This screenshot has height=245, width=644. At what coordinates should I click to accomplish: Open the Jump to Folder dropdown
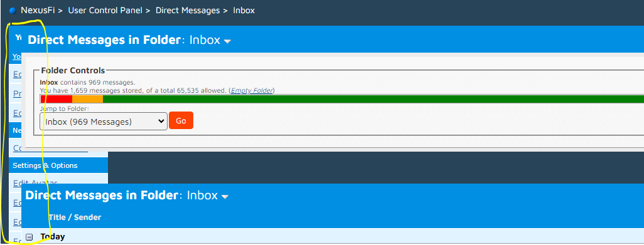pos(104,122)
